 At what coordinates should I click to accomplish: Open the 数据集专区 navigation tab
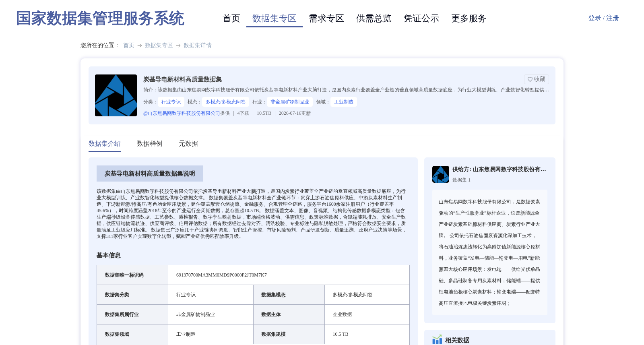[275, 19]
